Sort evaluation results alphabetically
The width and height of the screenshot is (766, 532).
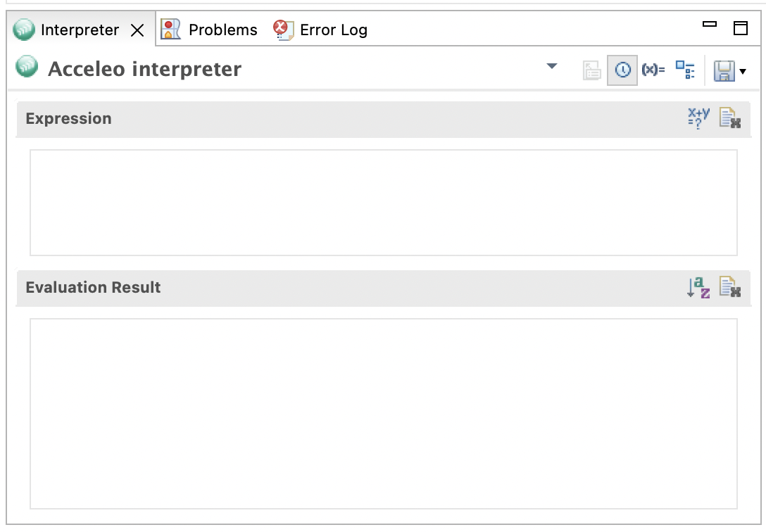tap(698, 287)
